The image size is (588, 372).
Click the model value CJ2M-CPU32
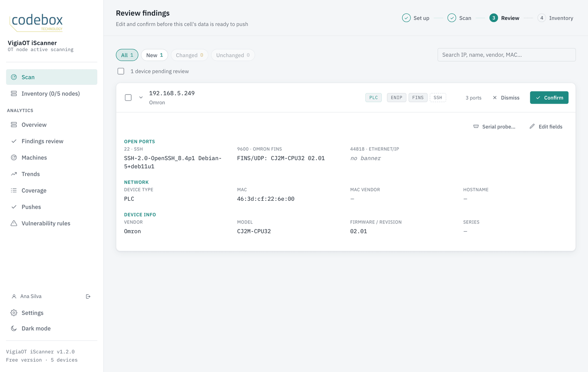coord(254,231)
